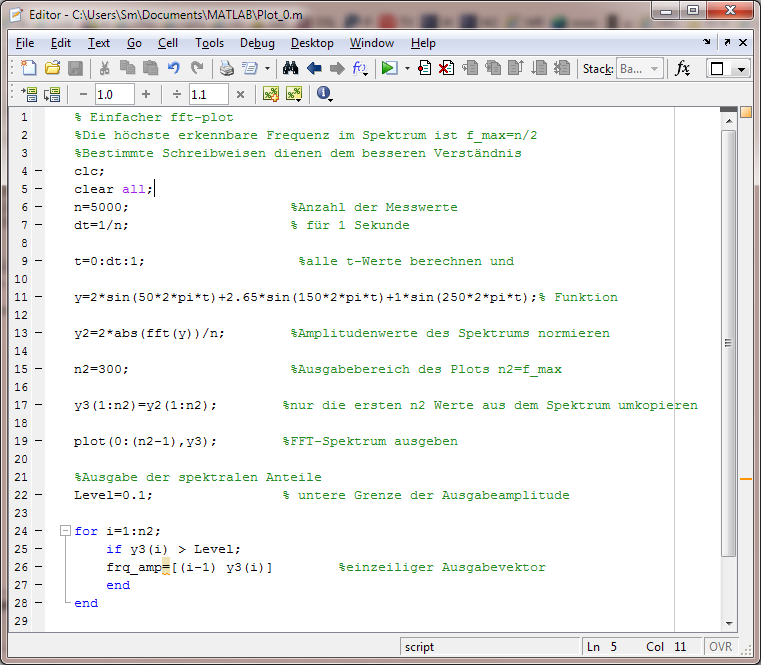Image resolution: width=761 pixels, height=665 pixels.
Task: Dock the editor with the arrow button by the menu bar
Action: click(x=707, y=42)
